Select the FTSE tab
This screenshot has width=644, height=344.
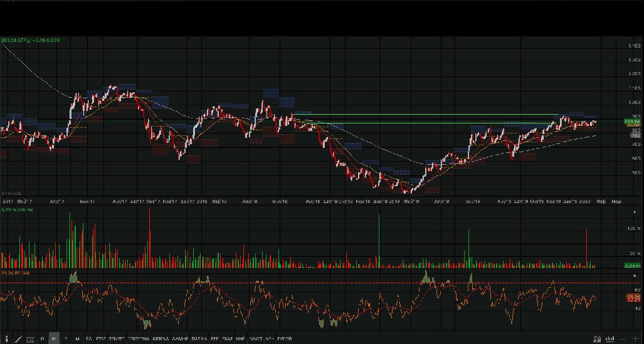tap(101, 338)
